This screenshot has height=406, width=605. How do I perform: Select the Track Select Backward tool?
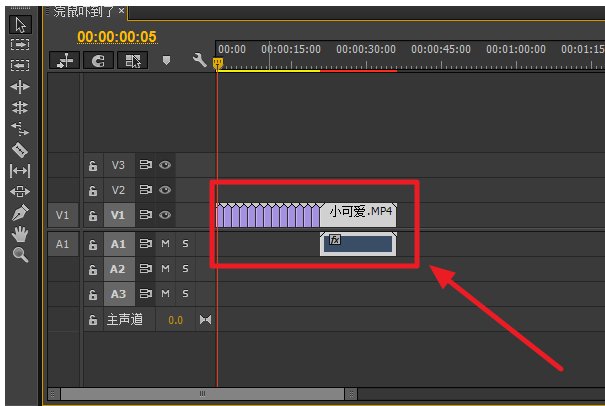20,65
